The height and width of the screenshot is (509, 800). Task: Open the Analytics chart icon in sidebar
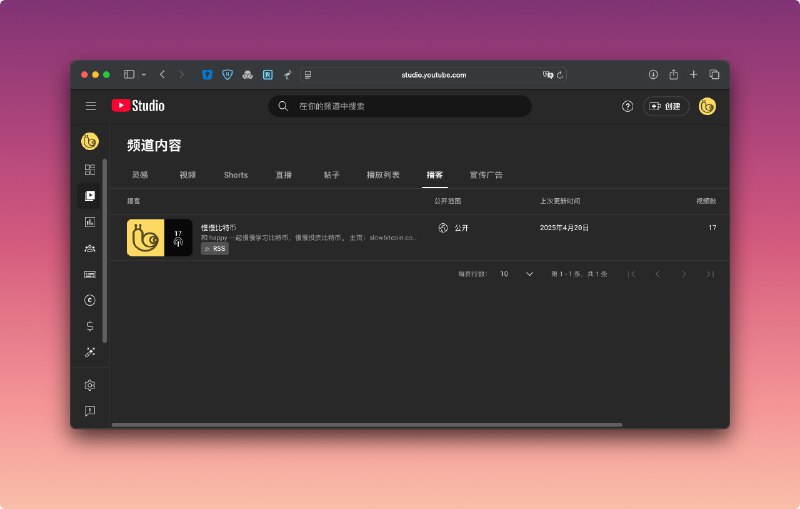pyautogui.click(x=90, y=222)
